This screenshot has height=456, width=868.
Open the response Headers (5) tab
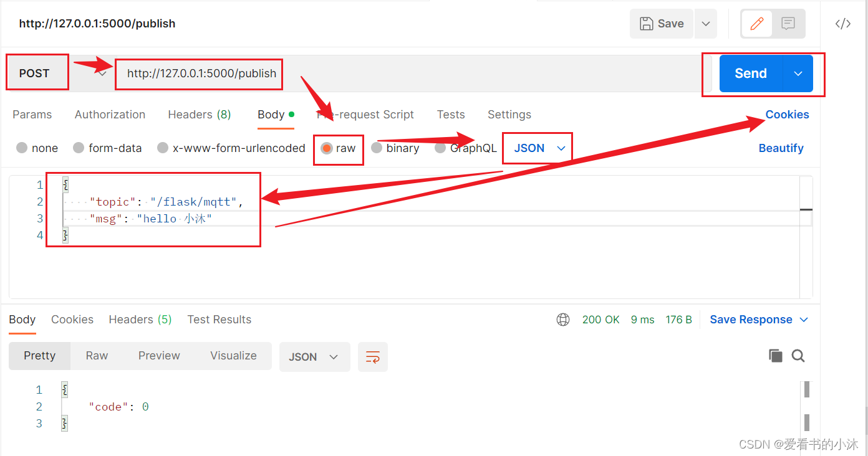point(140,320)
